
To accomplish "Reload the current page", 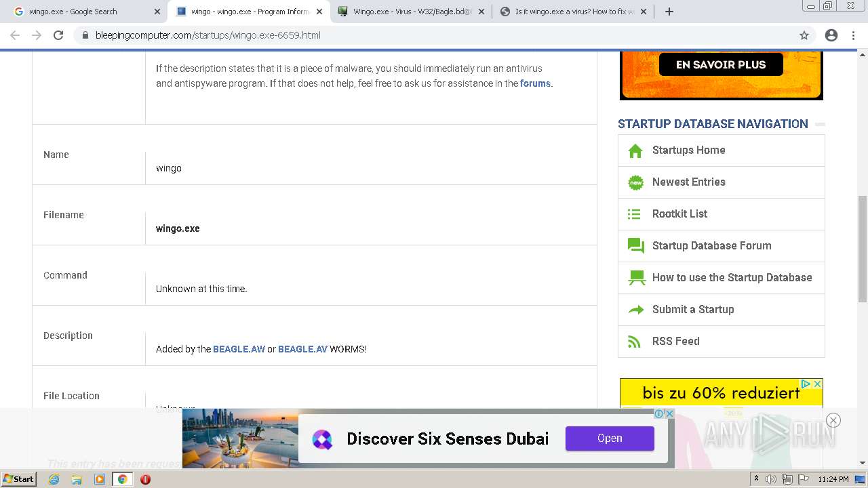I will [58, 35].
